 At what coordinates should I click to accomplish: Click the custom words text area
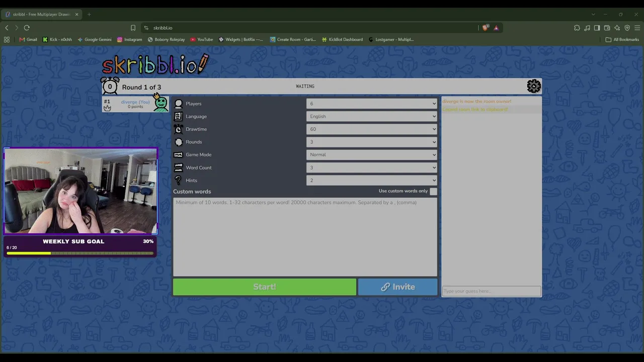[305, 237]
